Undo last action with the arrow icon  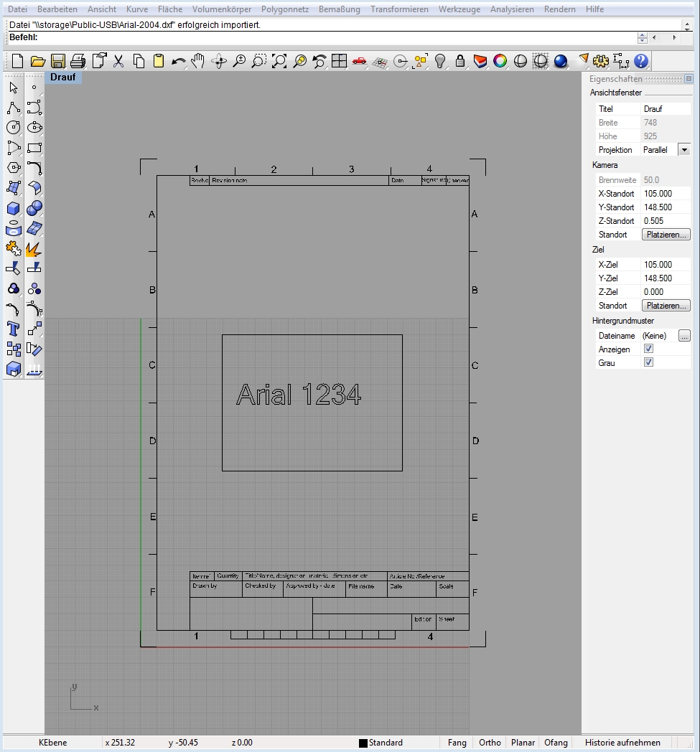[179, 61]
